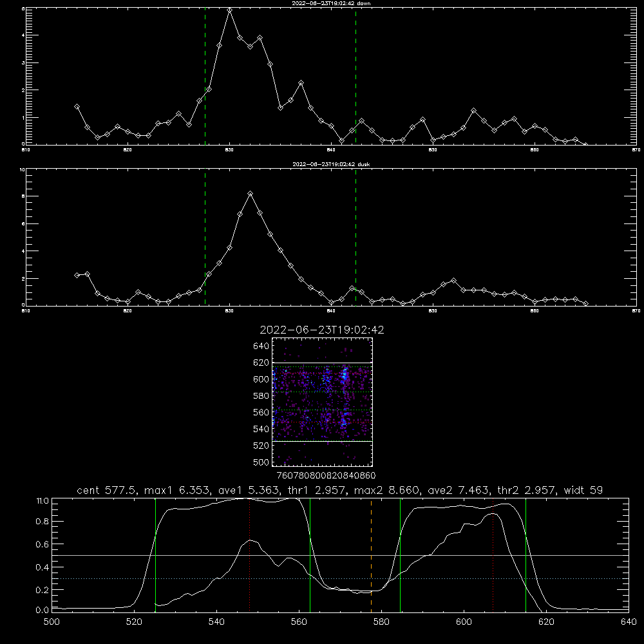This screenshot has height=644, width=644.
Task: Click the 'thr2 2.957' value
Action: pos(526,490)
